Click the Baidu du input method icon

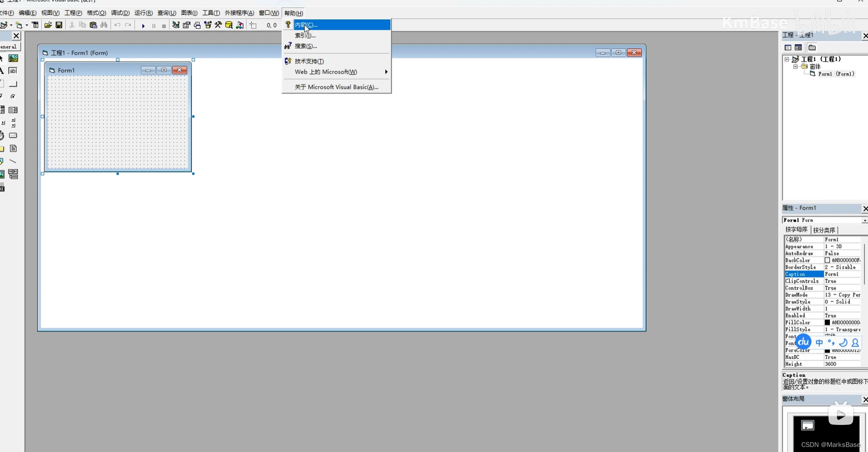[x=803, y=342]
